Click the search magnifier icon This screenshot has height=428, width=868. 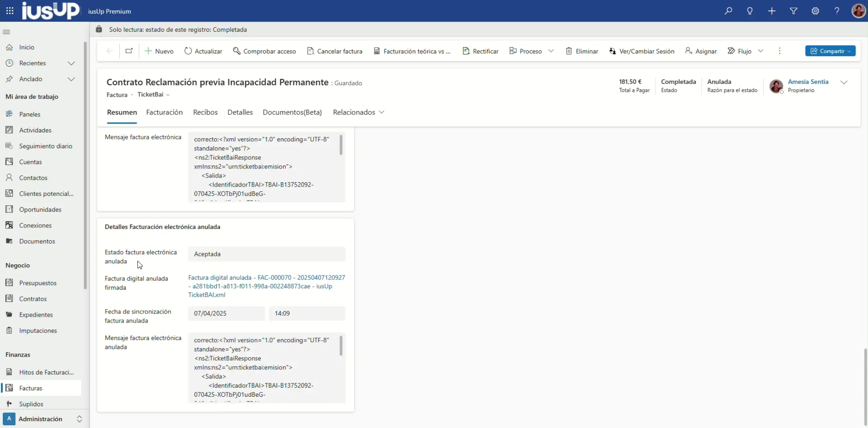[728, 11]
